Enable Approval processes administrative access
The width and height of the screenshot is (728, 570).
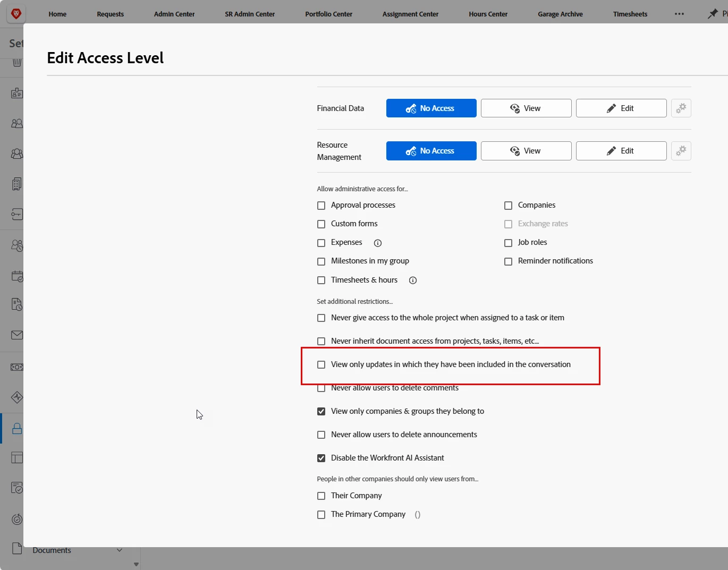[x=321, y=206]
